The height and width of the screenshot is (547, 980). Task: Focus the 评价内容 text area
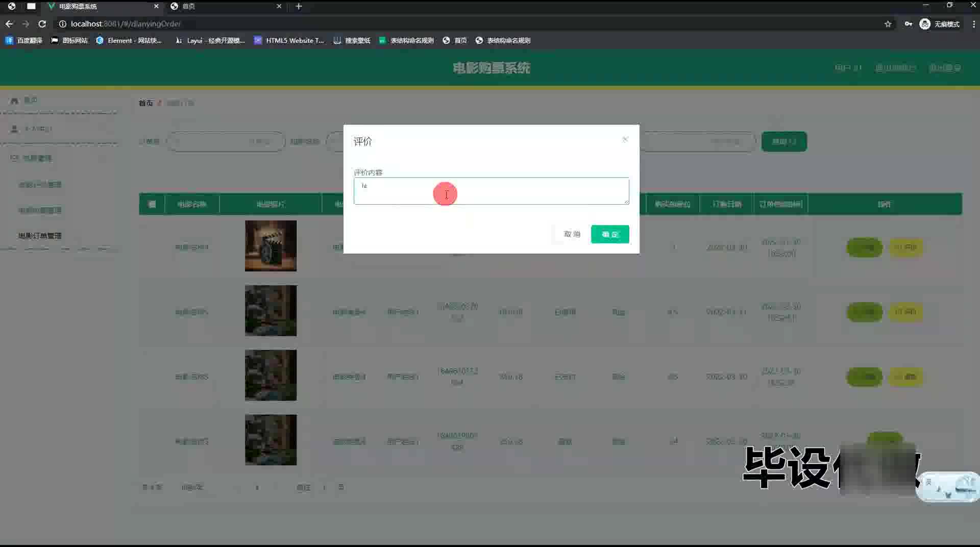point(491,191)
